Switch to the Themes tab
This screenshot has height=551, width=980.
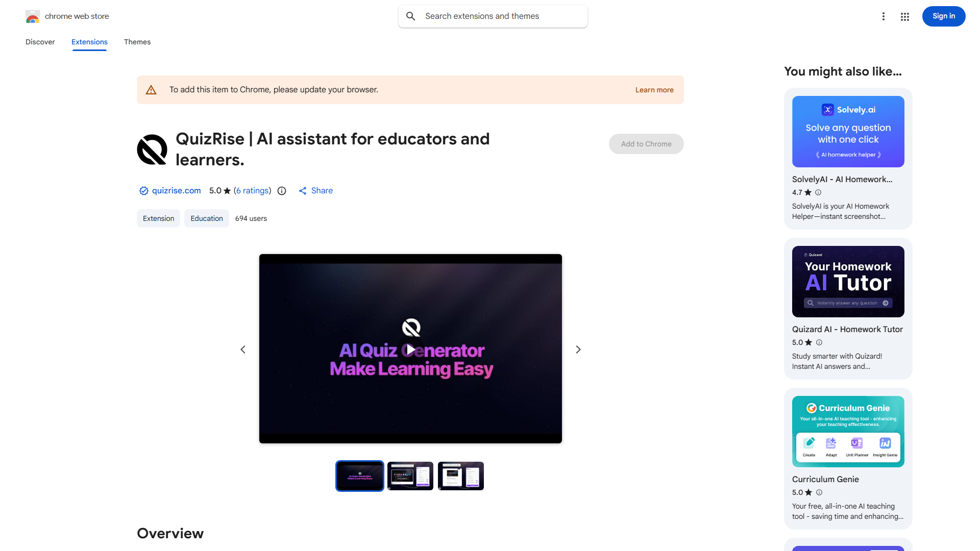[x=137, y=42]
